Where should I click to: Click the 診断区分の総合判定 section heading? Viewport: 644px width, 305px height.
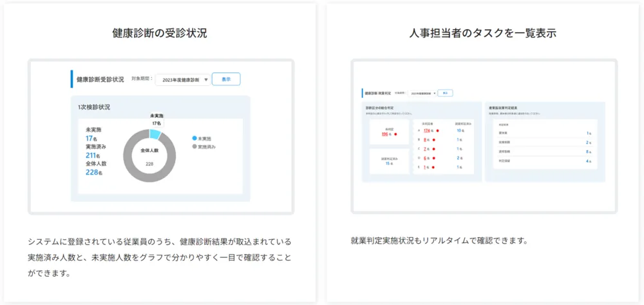379,108
